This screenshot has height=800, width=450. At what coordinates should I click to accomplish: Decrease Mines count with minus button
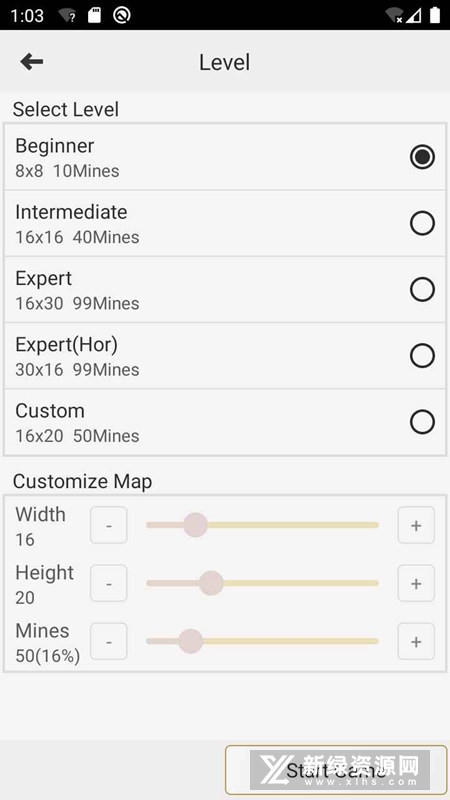[x=109, y=641]
